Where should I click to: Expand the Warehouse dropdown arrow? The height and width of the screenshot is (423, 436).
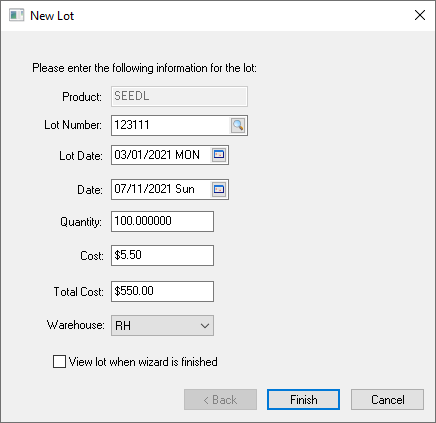coord(205,325)
